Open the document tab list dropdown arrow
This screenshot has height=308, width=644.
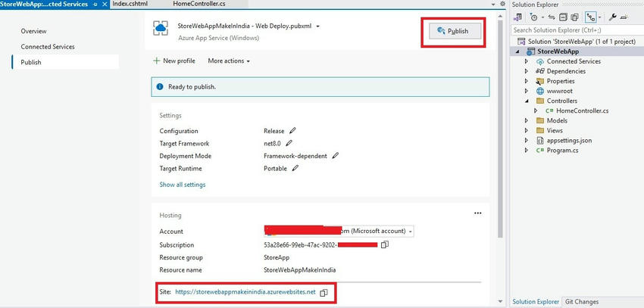pos(493,4)
